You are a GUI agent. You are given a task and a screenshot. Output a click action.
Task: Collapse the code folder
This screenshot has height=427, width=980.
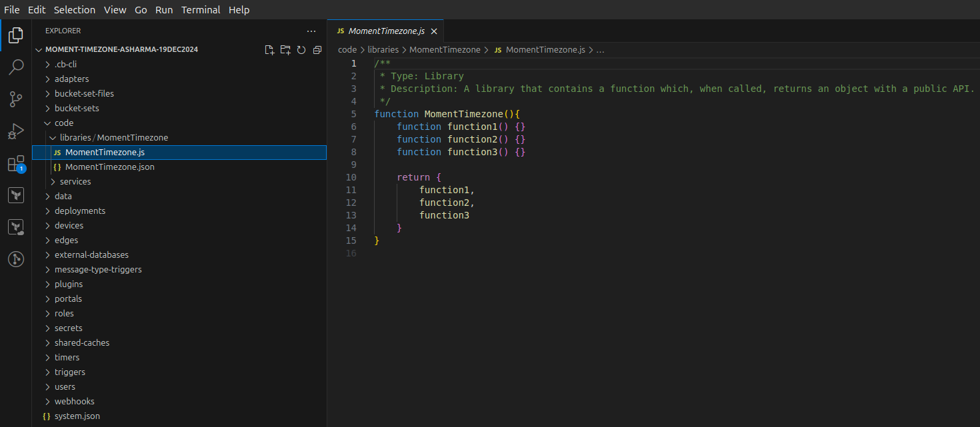(x=64, y=123)
